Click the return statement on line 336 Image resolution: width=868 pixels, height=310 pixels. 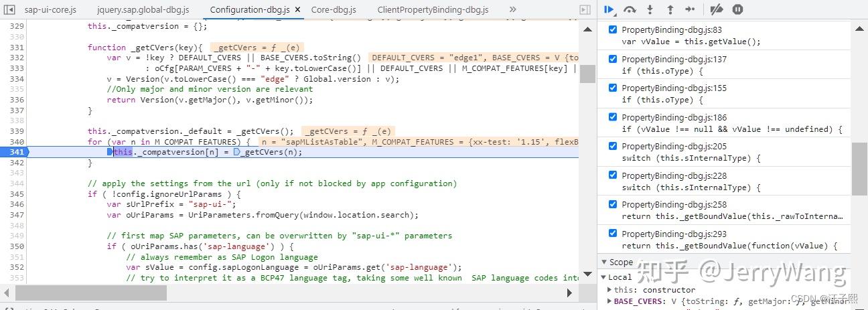click(210, 100)
